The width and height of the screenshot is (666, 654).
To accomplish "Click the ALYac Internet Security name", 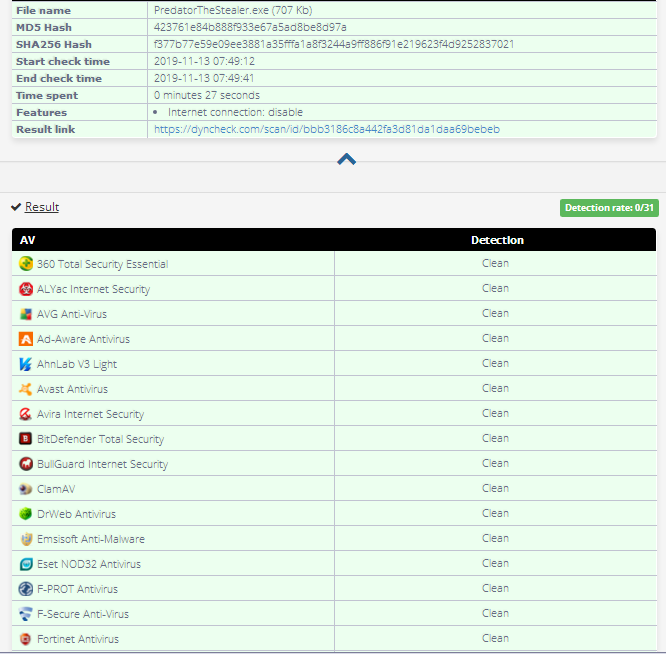I will [x=93, y=289].
